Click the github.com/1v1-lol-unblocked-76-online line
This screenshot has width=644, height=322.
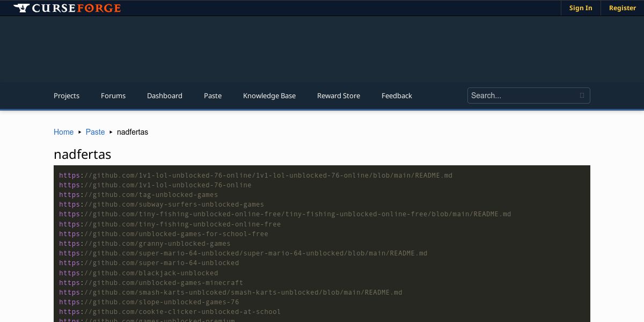(x=155, y=185)
